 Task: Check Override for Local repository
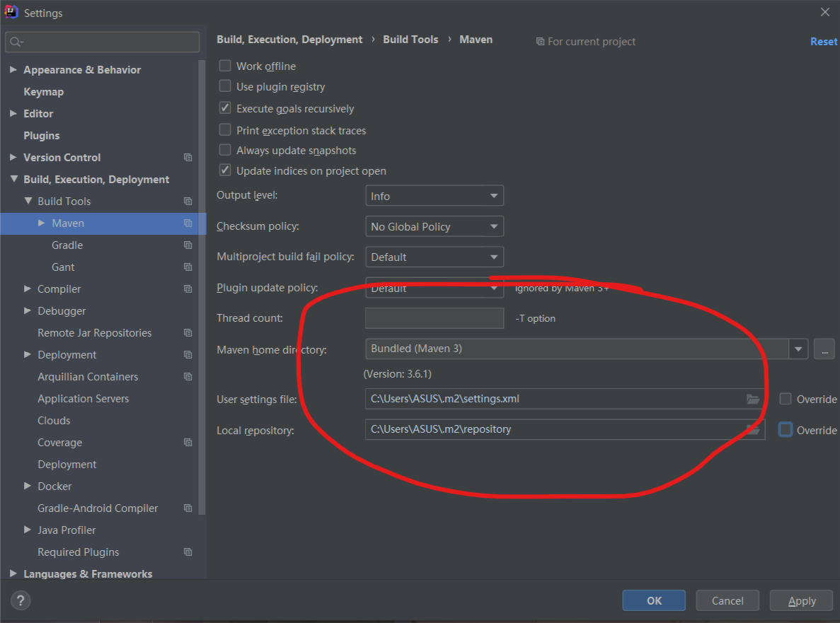point(786,430)
